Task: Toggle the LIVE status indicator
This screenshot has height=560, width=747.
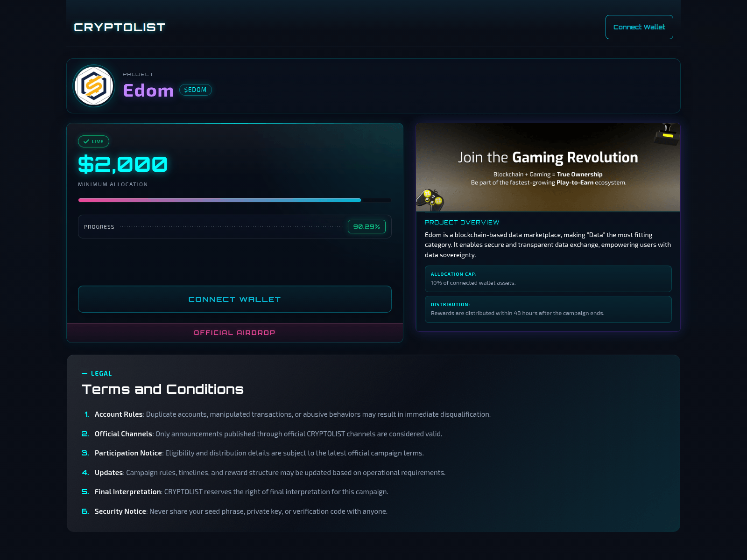Action: (93, 141)
